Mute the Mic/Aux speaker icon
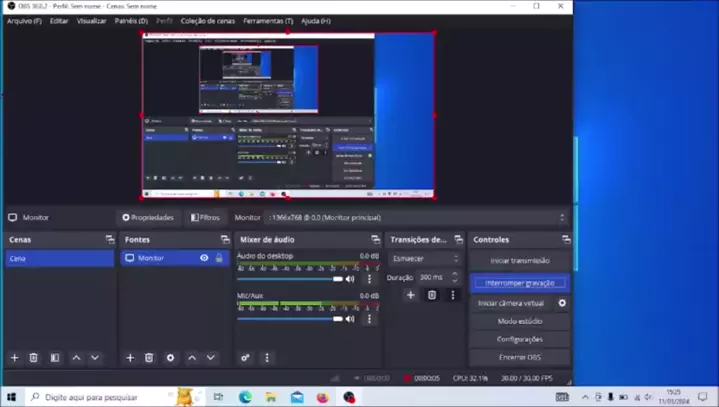 (x=350, y=319)
